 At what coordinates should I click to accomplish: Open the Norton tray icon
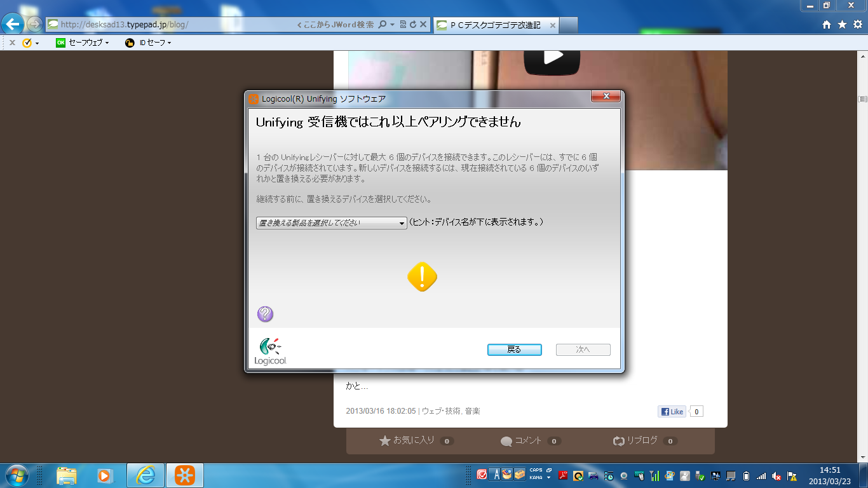578,475
